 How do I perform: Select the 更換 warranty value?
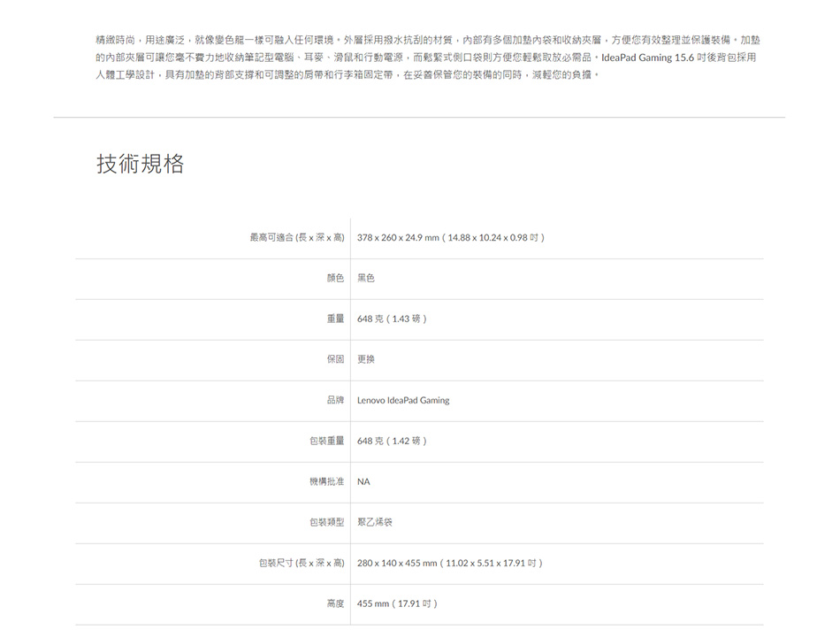(x=366, y=360)
